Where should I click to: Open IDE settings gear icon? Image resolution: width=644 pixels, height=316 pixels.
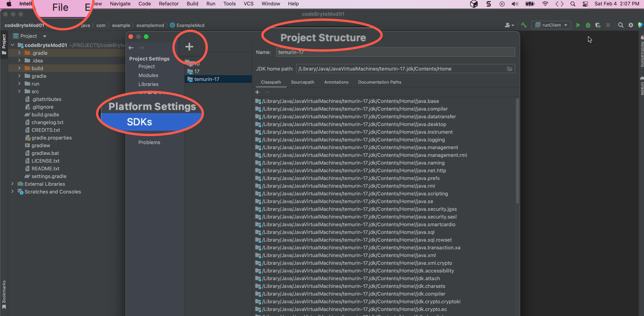(x=631, y=25)
